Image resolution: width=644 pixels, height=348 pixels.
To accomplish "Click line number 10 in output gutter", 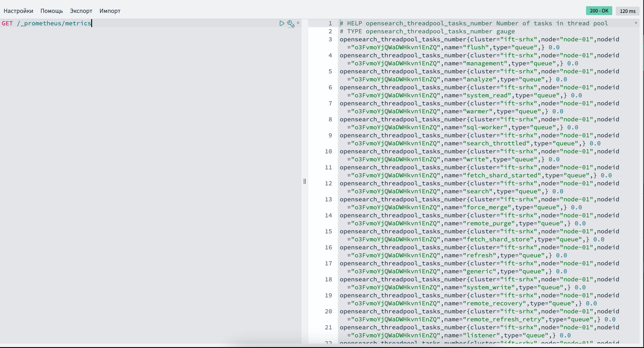I will click(x=328, y=151).
